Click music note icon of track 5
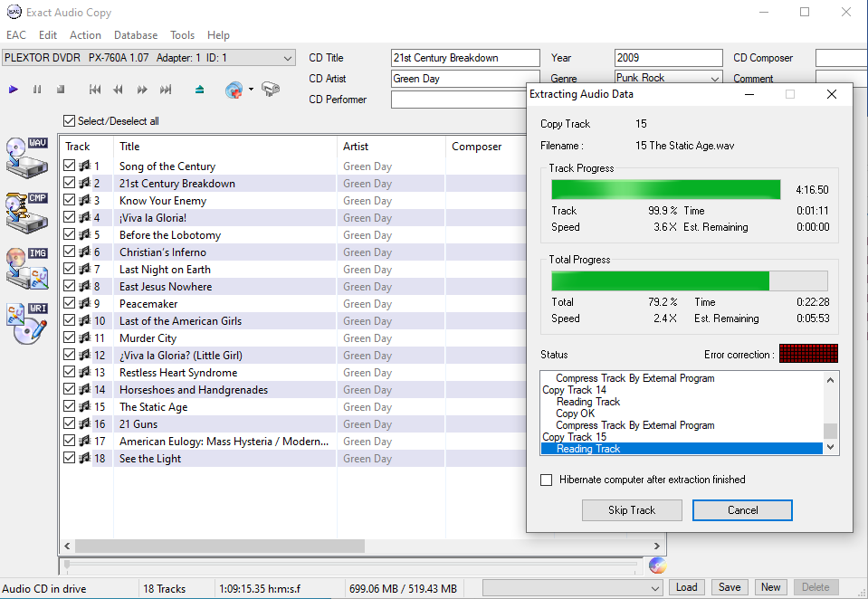This screenshot has width=868, height=599. click(85, 234)
